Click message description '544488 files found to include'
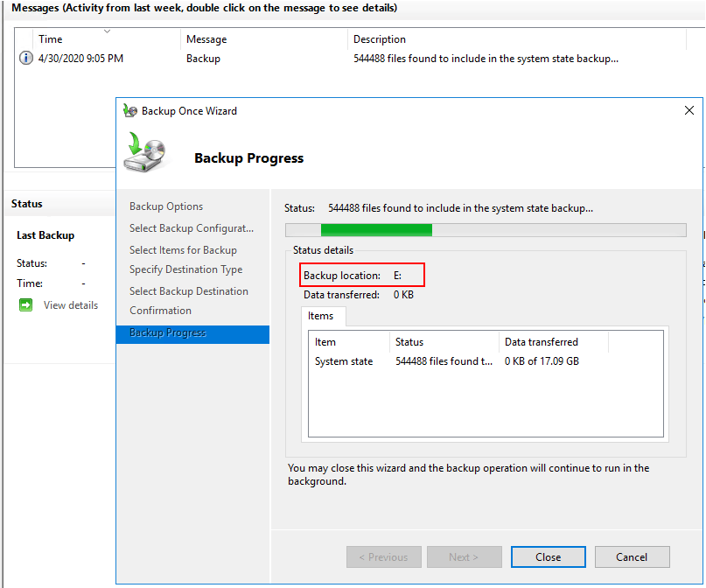 [486, 59]
